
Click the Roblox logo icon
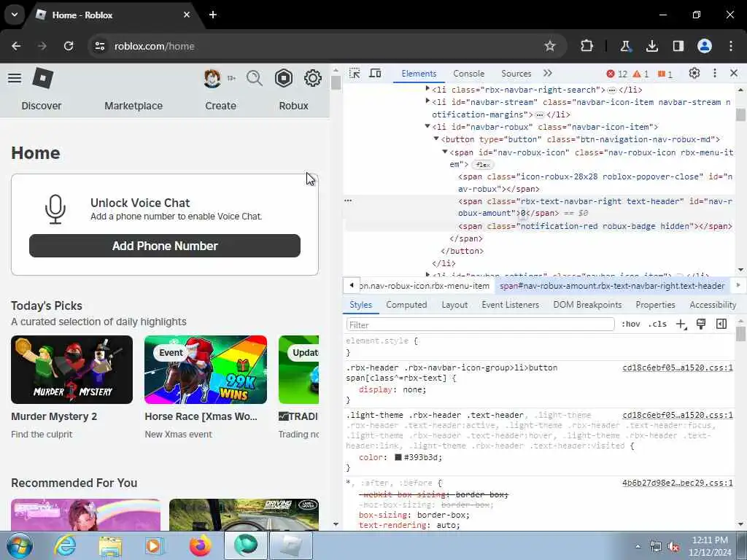[x=42, y=78]
